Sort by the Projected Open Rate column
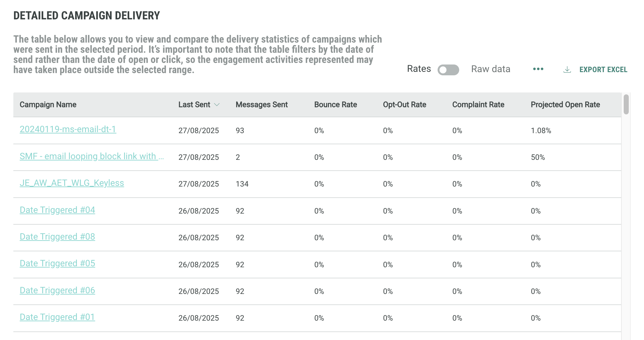The image size is (644, 340). (x=565, y=105)
